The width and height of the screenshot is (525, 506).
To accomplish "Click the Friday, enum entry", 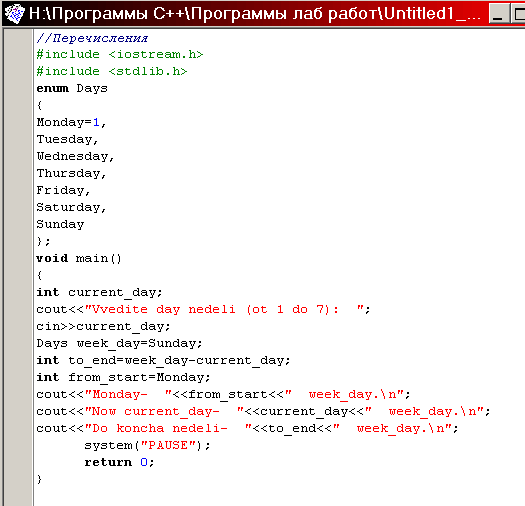I will (x=63, y=191).
